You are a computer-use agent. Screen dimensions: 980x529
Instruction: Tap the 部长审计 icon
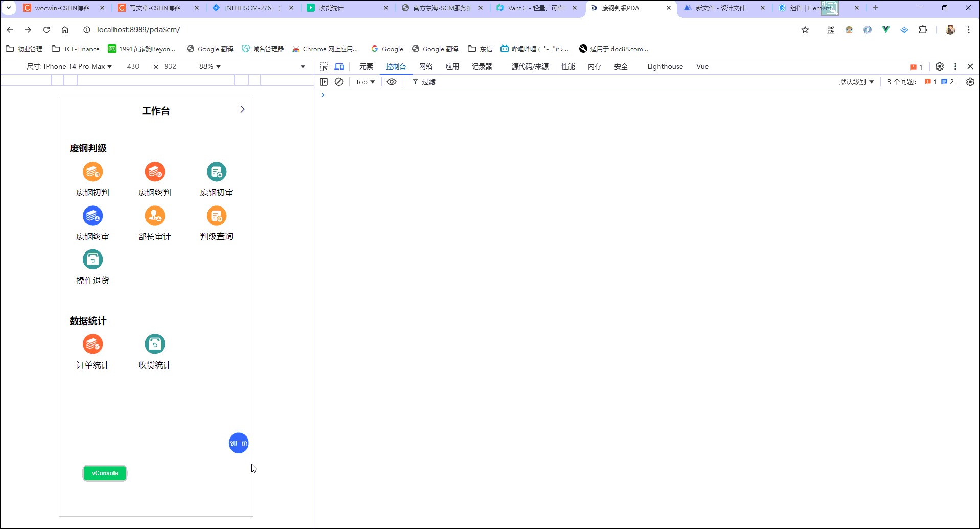[154, 223]
